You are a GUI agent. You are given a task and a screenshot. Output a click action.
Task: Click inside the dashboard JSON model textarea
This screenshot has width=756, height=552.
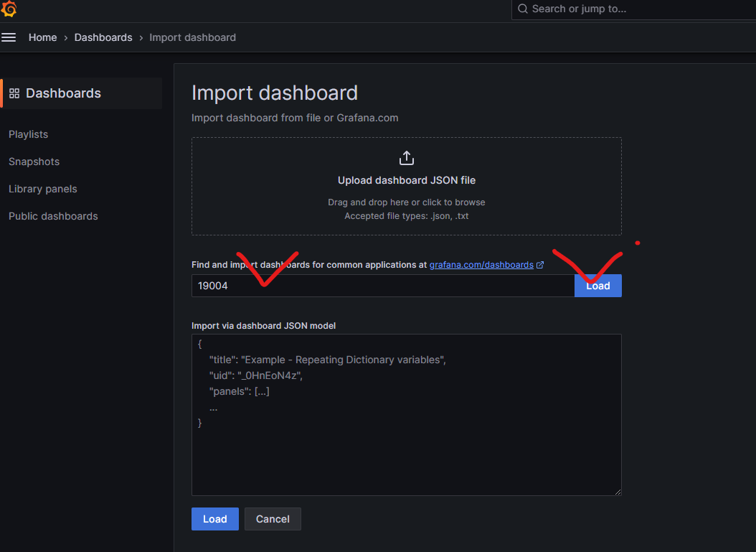tap(407, 414)
